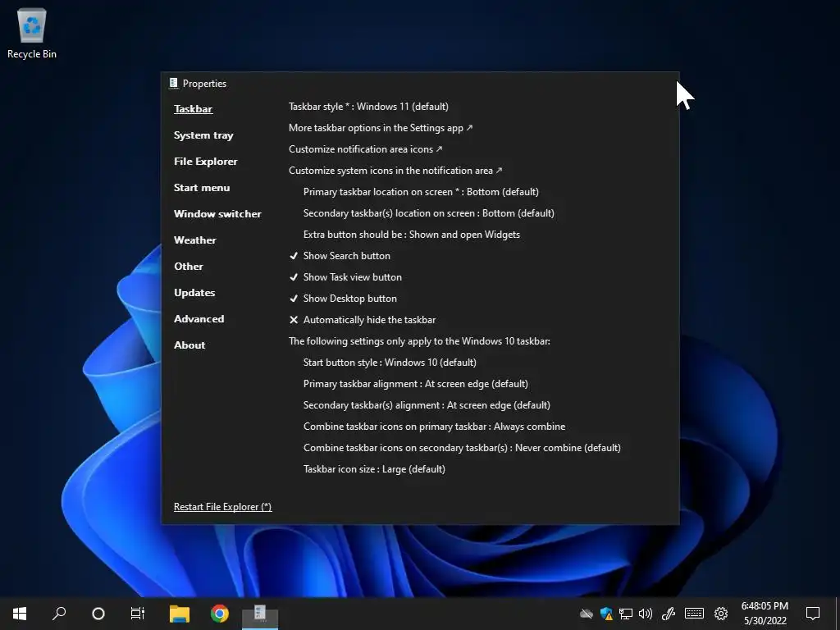The height and width of the screenshot is (630, 840).
Task: Click Restart File Explorer (*) link
Action: [222, 507]
